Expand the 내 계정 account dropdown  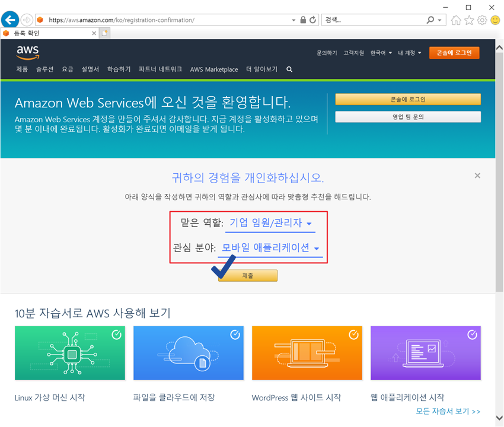coord(410,53)
